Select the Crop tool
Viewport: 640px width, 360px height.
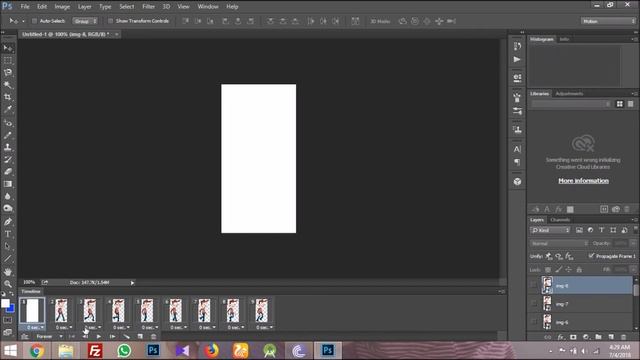[8, 97]
